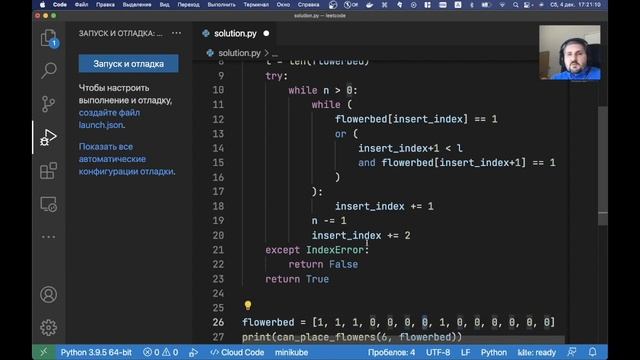The width and height of the screenshot is (640, 360).
Task: Open the Manage gear icon
Action: [48, 327]
